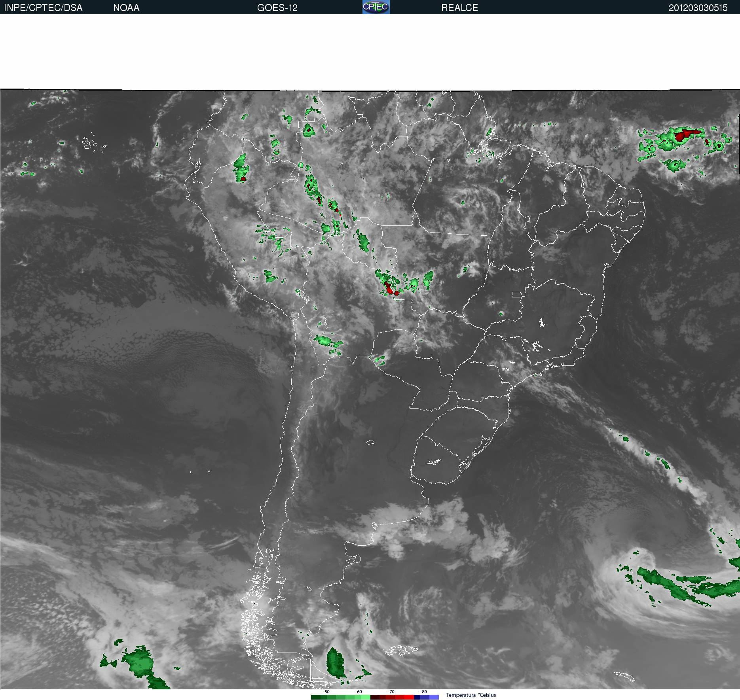Click the light green segment of color scale

tap(366, 697)
